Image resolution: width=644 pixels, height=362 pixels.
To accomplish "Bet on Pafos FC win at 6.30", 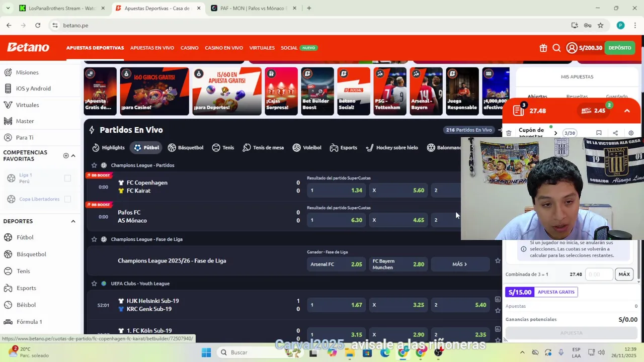I will coord(336,220).
